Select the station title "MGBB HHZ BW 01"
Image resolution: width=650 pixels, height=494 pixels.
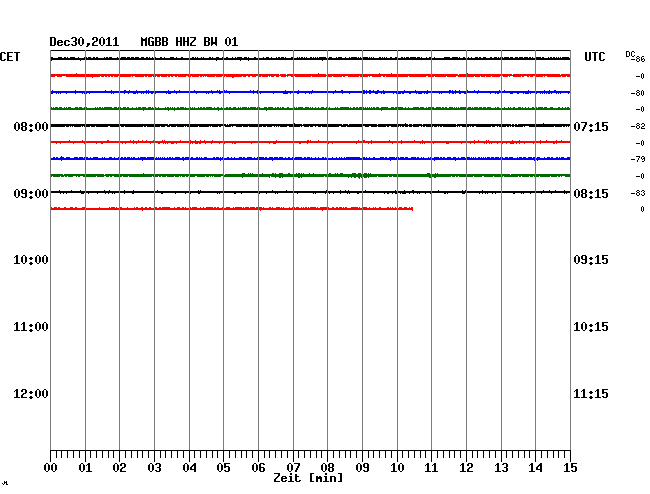coord(189,42)
